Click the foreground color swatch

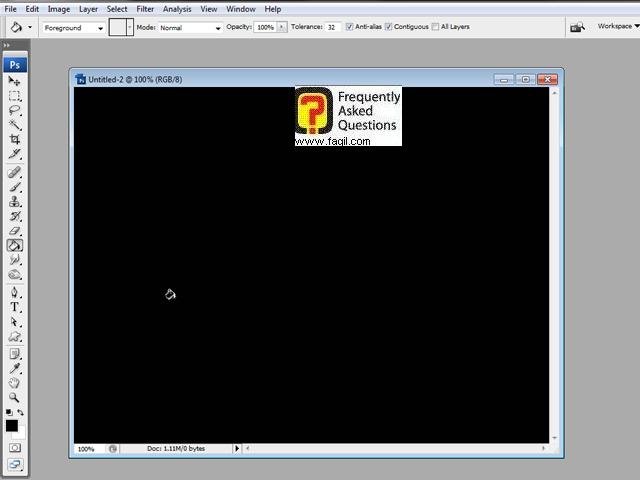pyautogui.click(x=11, y=425)
